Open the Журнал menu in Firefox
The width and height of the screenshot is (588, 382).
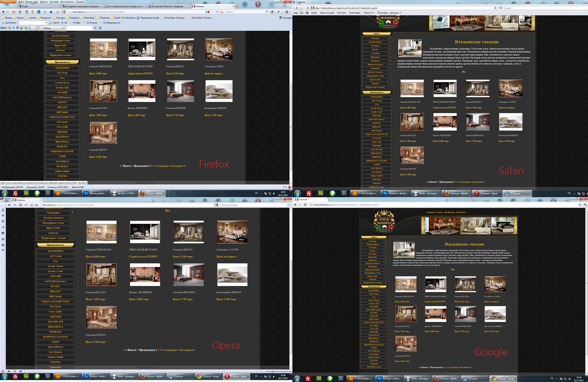[x=44, y=2]
